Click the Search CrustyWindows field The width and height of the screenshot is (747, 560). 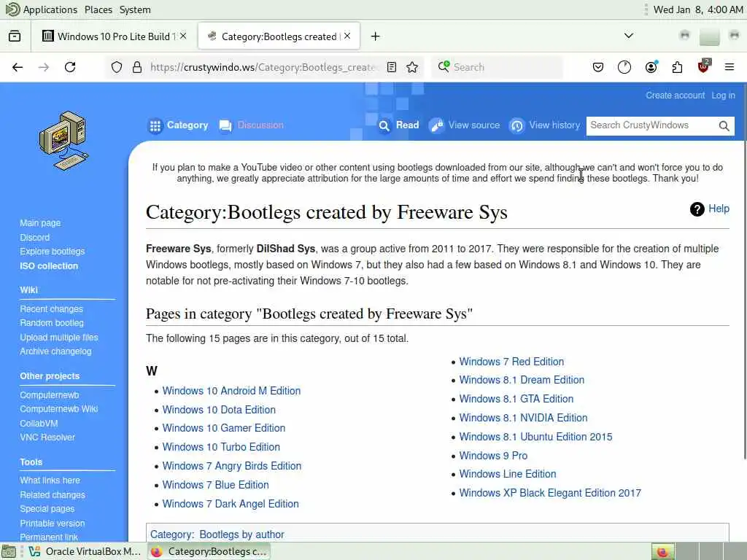click(x=651, y=125)
